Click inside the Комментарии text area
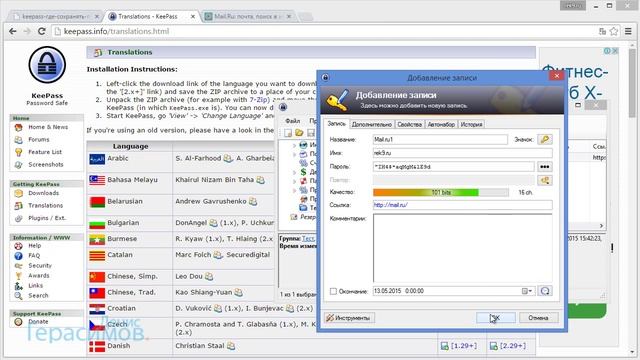 [x=462, y=248]
